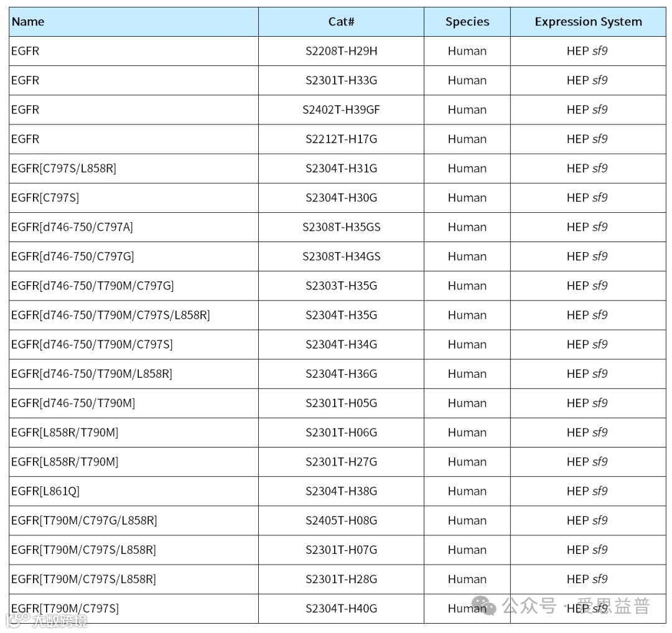This screenshot has height=633, width=672.
Task: Click the EGFR name in the S2402T-H39GF row
Action: (26, 110)
